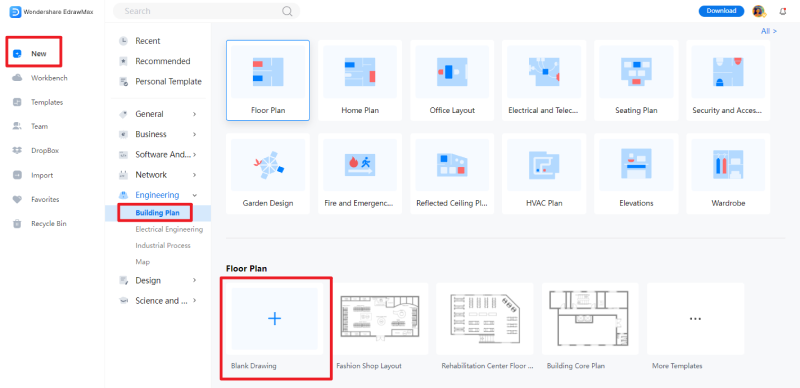Click the Business category icon
This screenshot has width=800, height=388.
click(x=123, y=134)
